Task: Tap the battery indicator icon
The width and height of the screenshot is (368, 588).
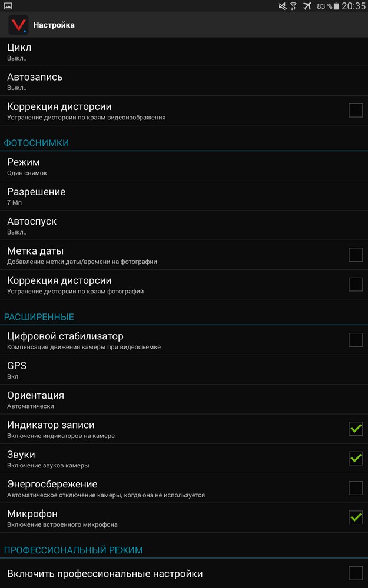Action: (336, 6)
